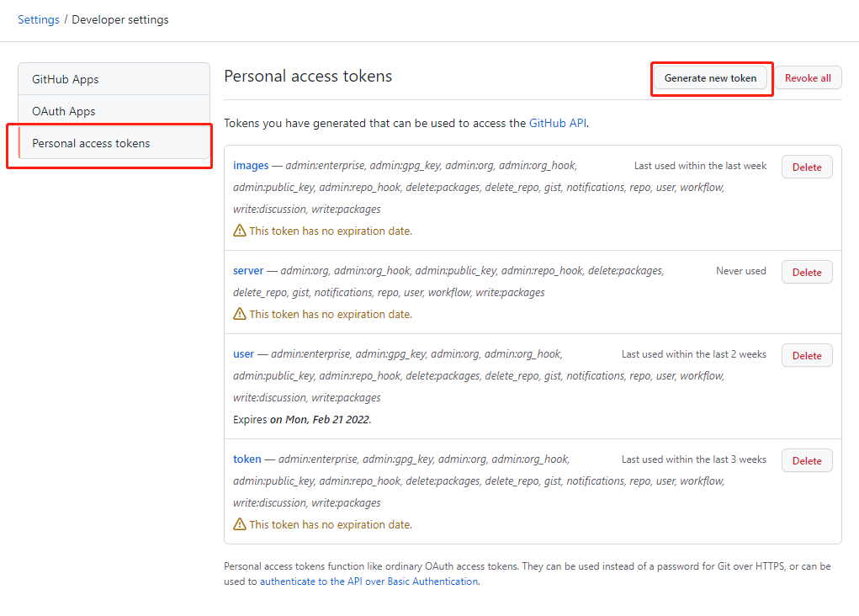Open the GitHub API link
Viewport: 859px width, 616px height.
tap(557, 123)
